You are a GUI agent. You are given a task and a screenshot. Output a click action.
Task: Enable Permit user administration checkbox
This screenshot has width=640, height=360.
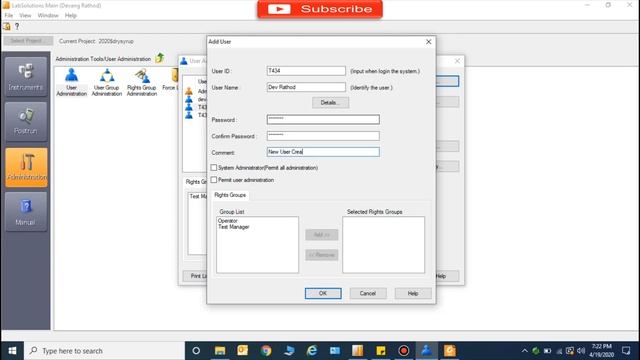coord(214,180)
